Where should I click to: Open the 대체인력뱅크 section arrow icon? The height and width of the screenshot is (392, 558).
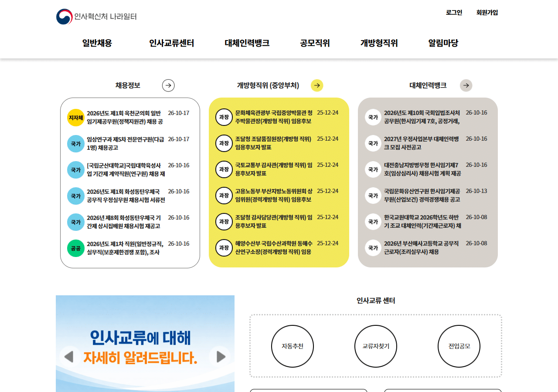[466, 85]
